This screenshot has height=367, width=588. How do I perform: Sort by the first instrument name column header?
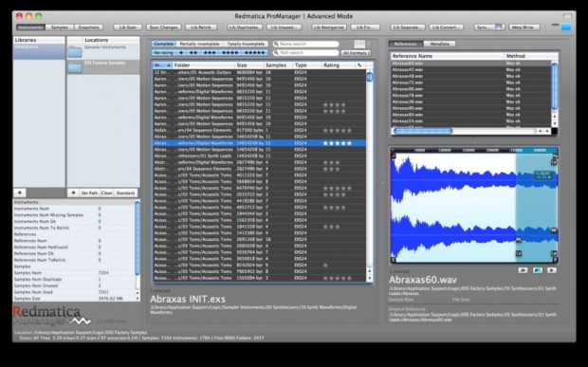pyautogui.click(x=163, y=65)
